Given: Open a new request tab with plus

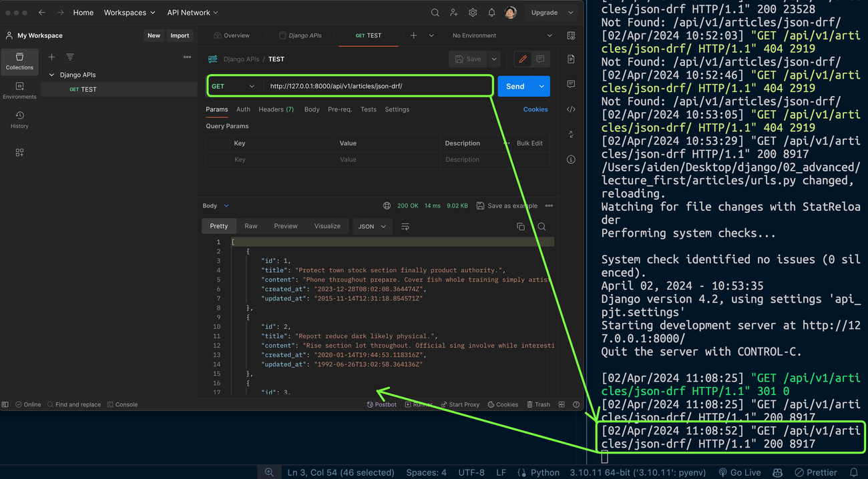Looking at the screenshot, I should [x=413, y=35].
